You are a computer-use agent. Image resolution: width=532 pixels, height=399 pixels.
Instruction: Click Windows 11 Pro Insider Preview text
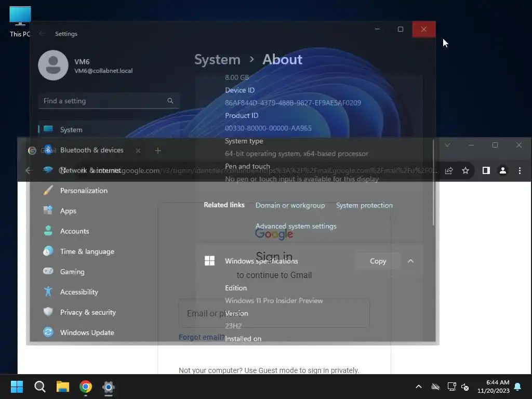(x=273, y=301)
